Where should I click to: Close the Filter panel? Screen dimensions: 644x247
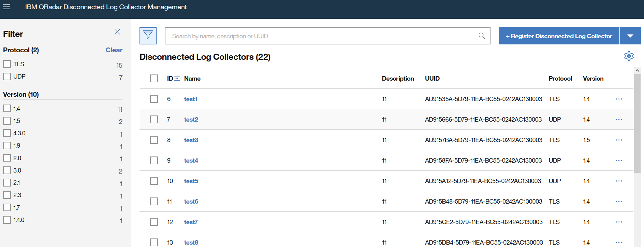tap(117, 32)
